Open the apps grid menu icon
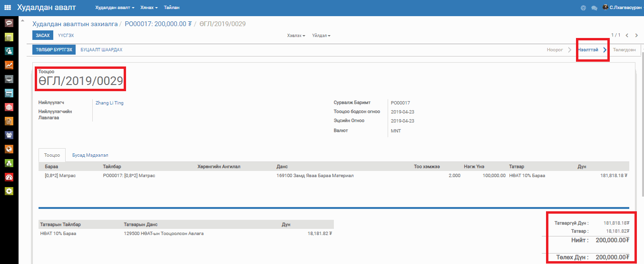Screen dimensions: 644x264 coord(8,8)
